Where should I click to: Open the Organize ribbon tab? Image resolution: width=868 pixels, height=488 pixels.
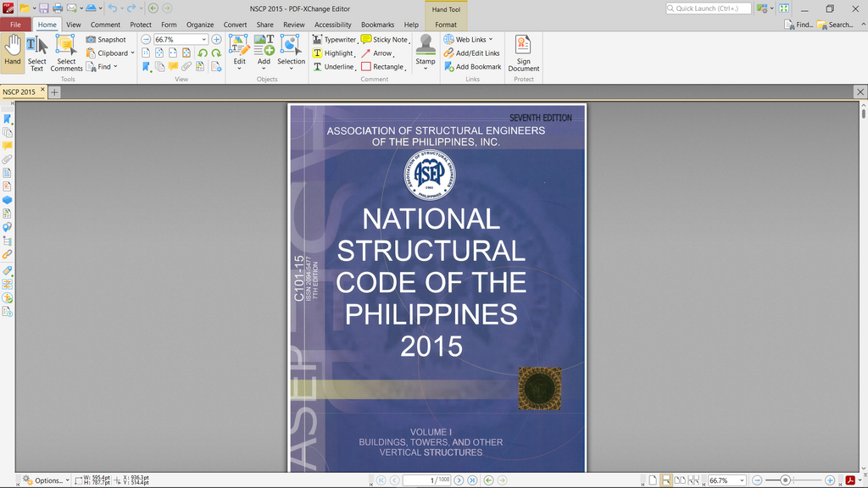point(200,25)
